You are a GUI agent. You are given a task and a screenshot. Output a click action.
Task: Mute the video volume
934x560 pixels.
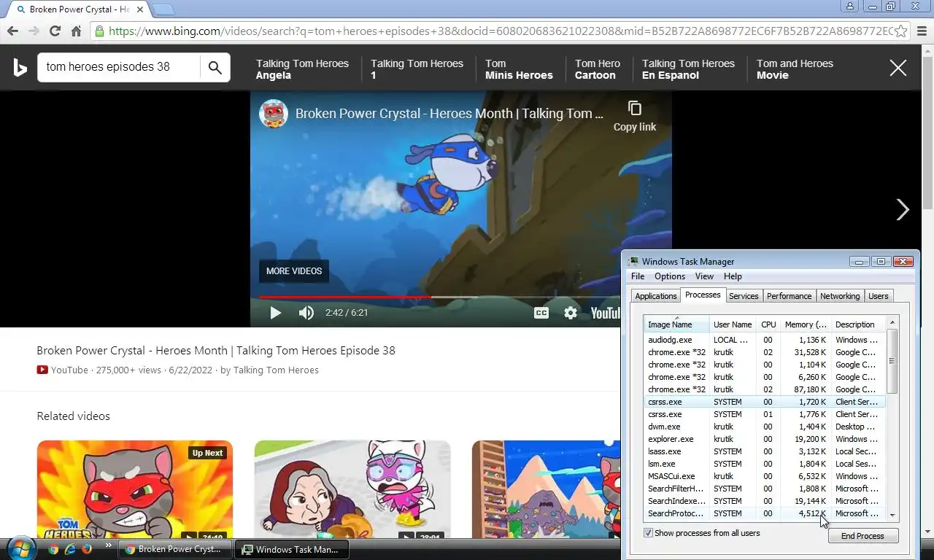[306, 313]
